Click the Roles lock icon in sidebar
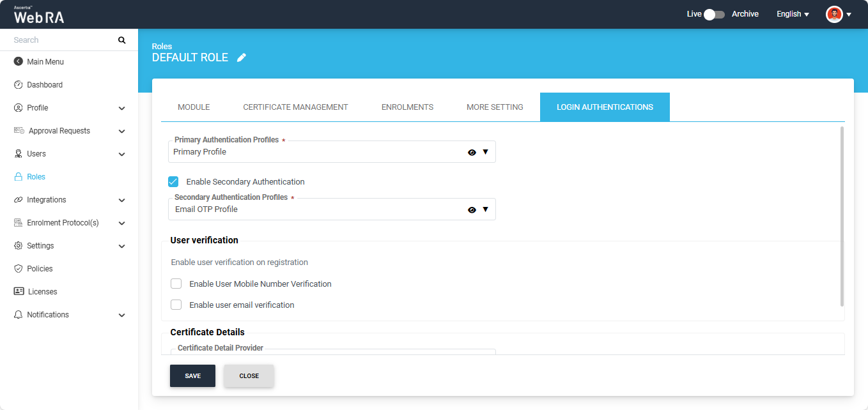 click(x=18, y=177)
